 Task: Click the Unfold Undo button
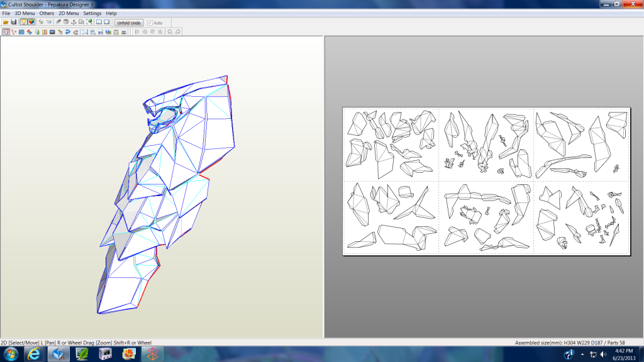tap(129, 23)
